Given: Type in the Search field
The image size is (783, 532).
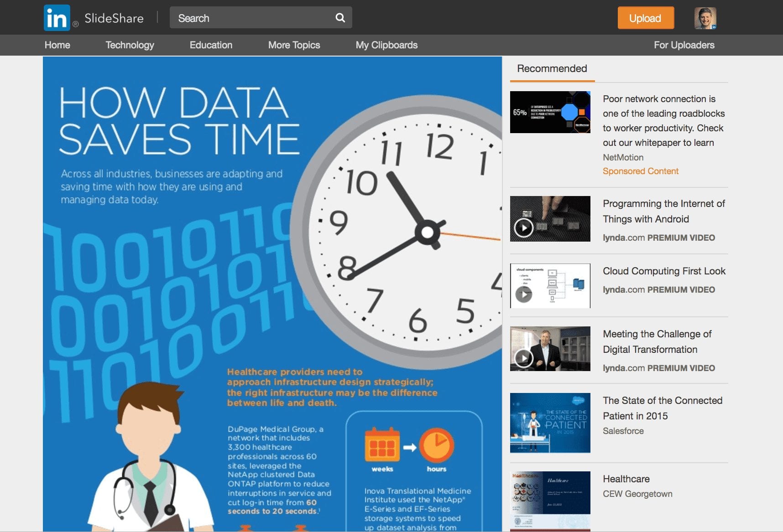Looking at the screenshot, I should point(251,18).
